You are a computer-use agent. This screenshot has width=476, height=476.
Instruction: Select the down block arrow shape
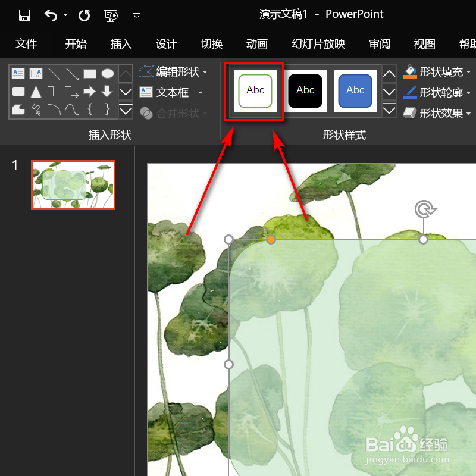(x=107, y=92)
